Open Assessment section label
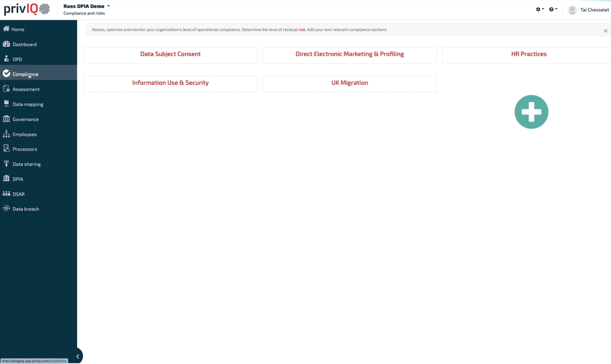The height and width of the screenshot is (364, 611). click(x=26, y=89)
